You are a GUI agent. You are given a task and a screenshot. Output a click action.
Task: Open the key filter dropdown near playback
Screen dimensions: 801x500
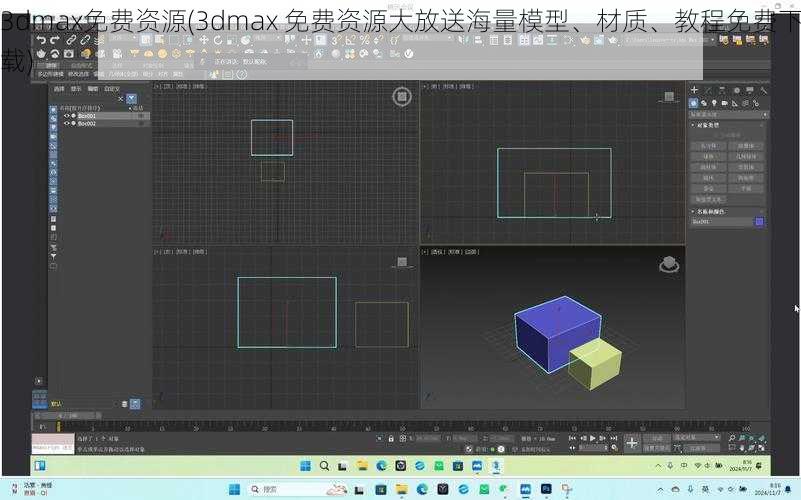pos(696,438)
